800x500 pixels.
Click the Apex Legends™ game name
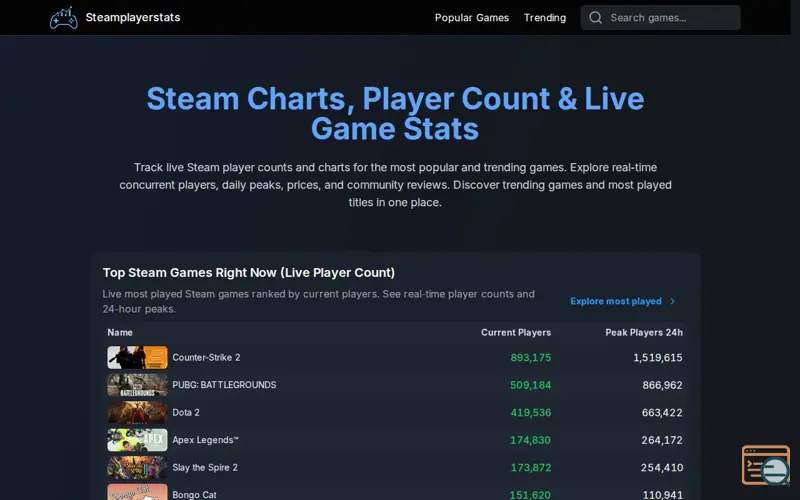click(x=205, y=440)
